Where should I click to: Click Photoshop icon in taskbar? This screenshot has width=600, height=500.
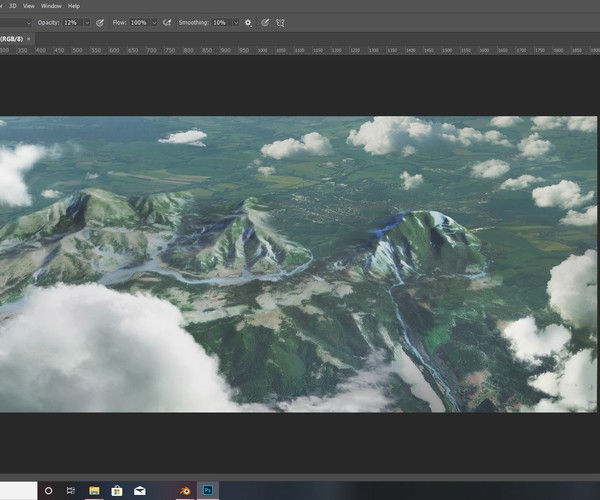(x=208, y=490)
